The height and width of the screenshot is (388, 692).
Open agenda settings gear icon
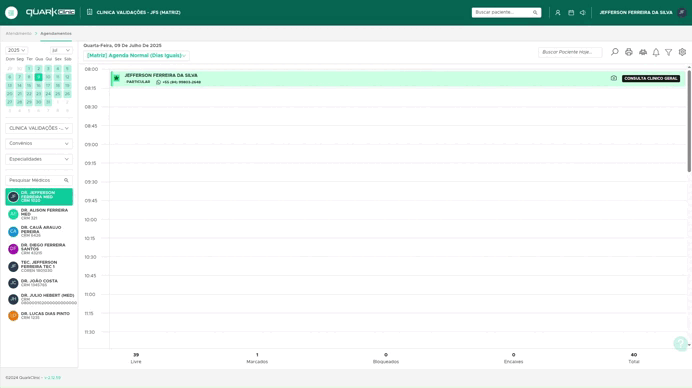coord(682,52)
